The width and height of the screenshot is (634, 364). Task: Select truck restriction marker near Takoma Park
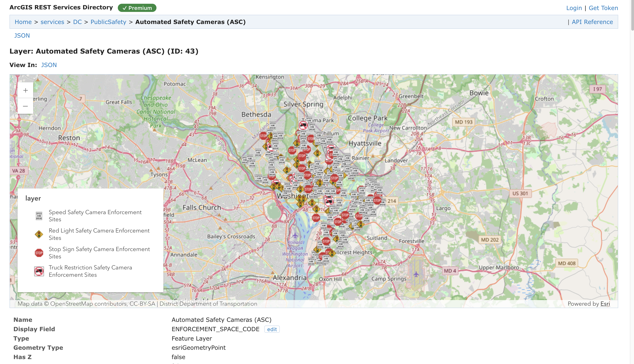point(303,125)
